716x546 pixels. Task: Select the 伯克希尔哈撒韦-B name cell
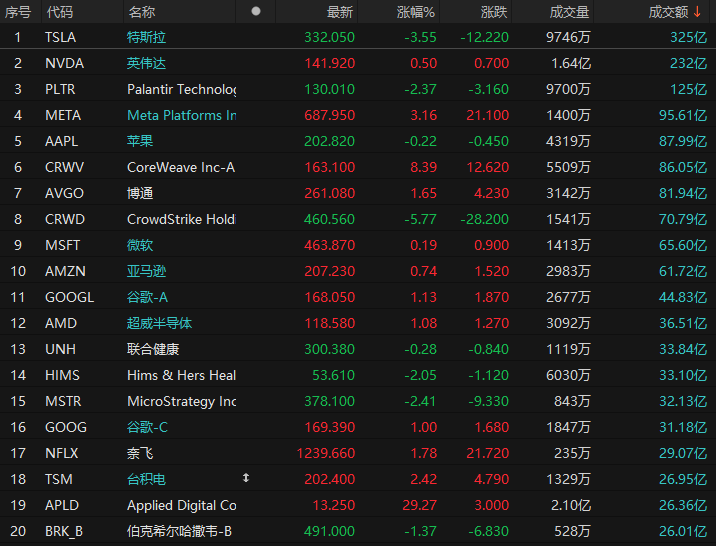[179, 531]
